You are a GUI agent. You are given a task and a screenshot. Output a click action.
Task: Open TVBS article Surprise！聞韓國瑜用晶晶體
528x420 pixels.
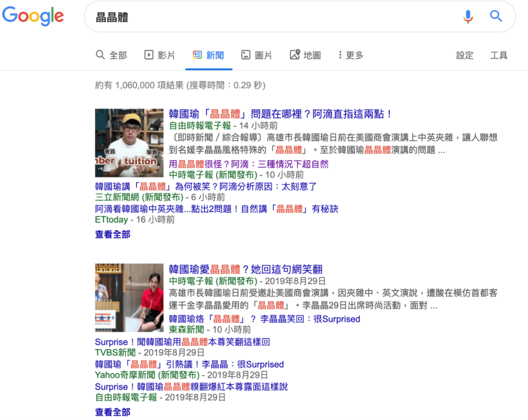[x=182, y=342]
